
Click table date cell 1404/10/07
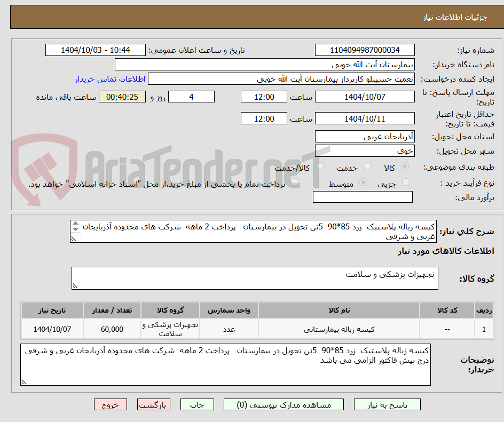tap(52, 329)
